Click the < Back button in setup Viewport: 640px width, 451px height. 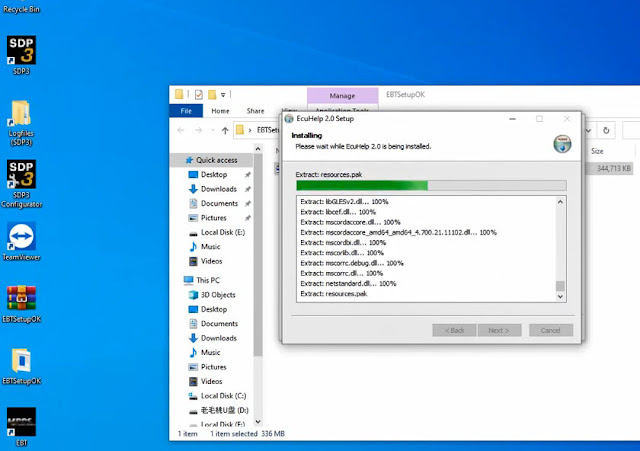point(454,330)
